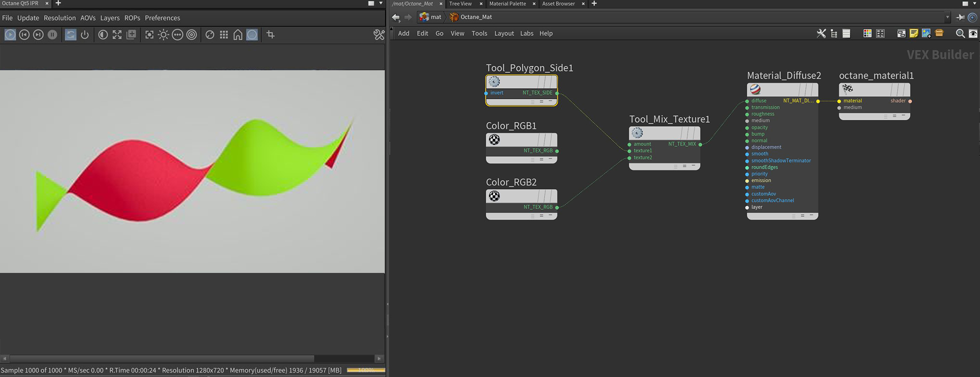
Task: Click the yellow sticky note icon
Action: pos(913,33)
